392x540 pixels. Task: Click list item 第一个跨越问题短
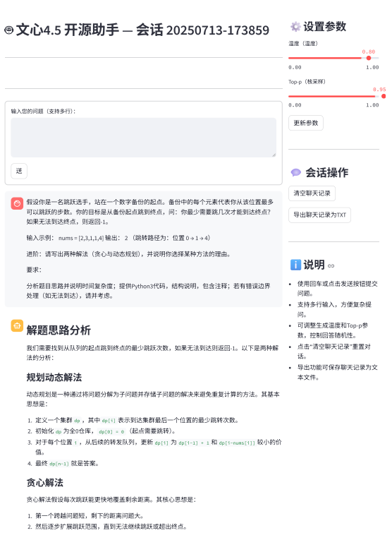pos(90,515)
